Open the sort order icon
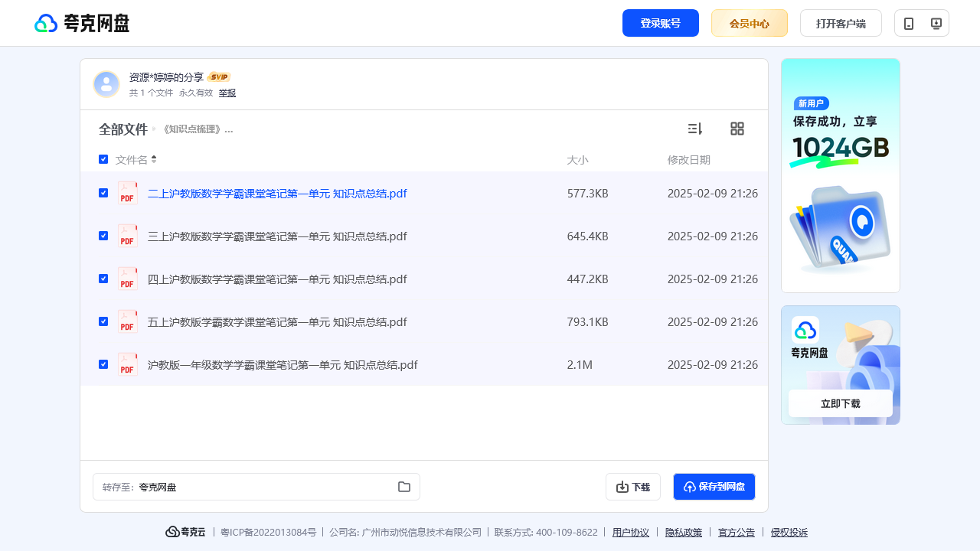The height and width of the screenshot is (551, 980). coord(695,129)
